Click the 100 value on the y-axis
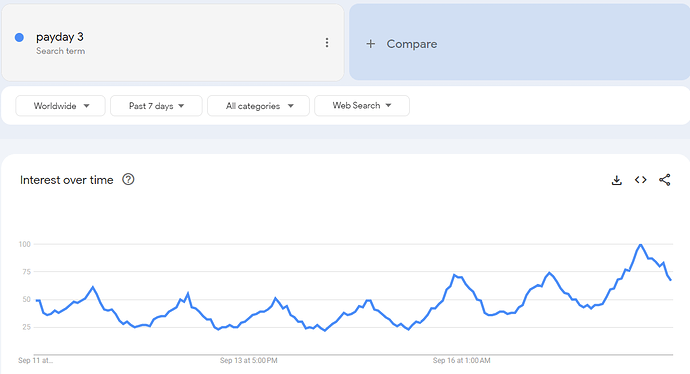The width and height of the screenshot is (690, 374). 25,244
